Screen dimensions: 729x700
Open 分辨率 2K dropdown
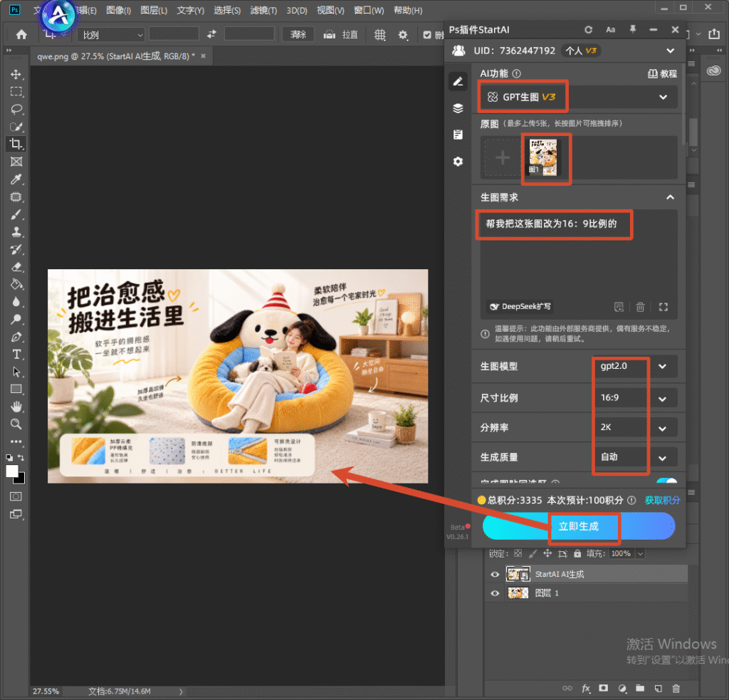pyautogui.click(x=635, y=427)
